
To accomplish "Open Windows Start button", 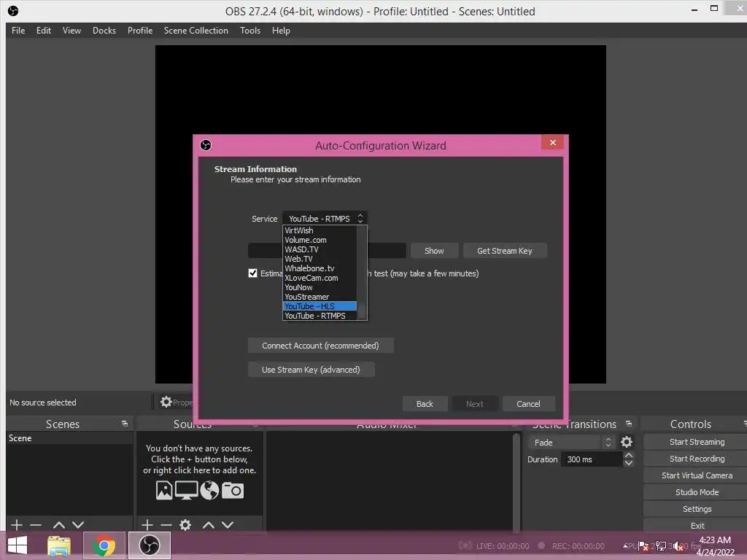I will (x=18, y=545).
